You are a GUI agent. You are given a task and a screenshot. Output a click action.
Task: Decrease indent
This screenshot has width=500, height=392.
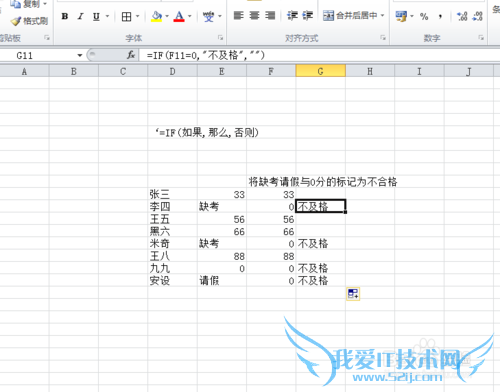292,16
